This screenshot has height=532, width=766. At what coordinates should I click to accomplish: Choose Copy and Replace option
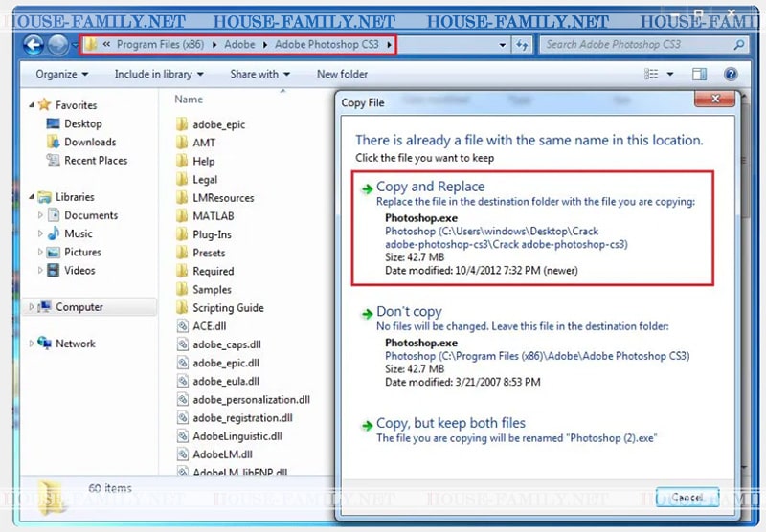(532, 228)
